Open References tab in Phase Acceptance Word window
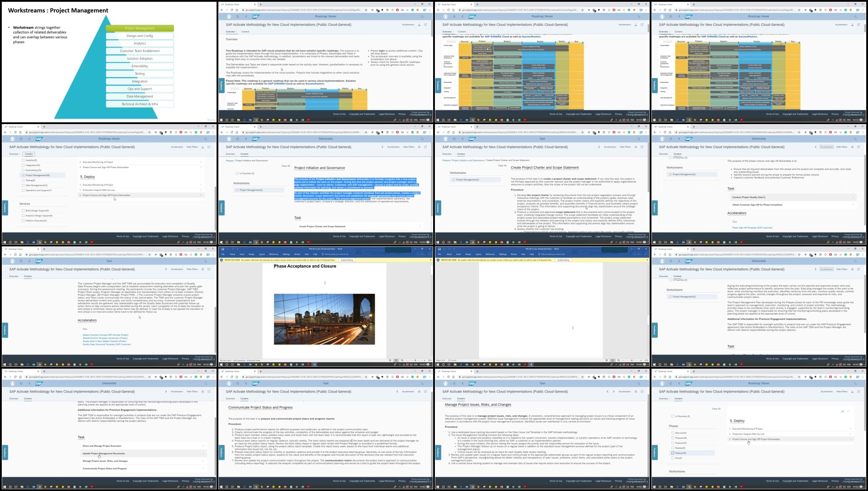 [273, 254]
